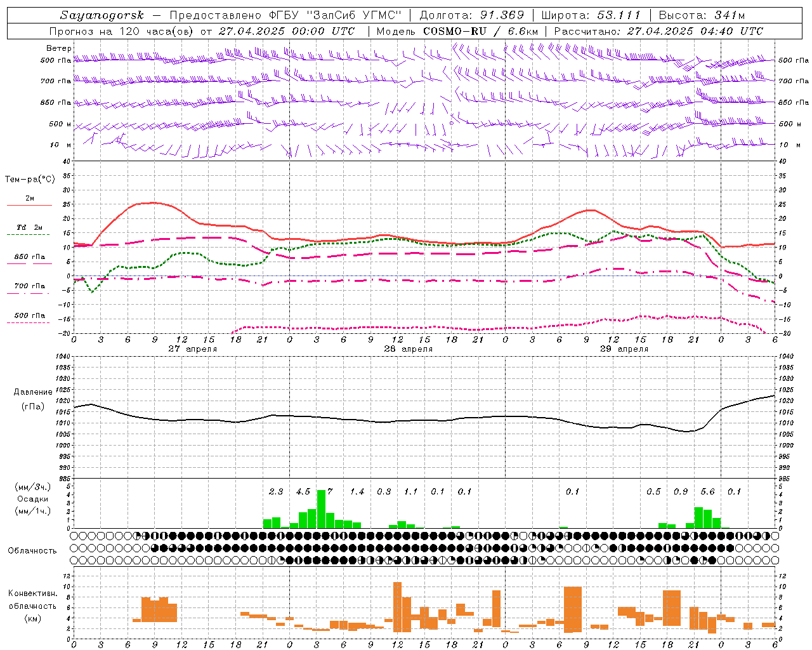
Task: Click the '1.4' three-hour precipitation value
Action: pyautogui.click(x=357, y=492)
